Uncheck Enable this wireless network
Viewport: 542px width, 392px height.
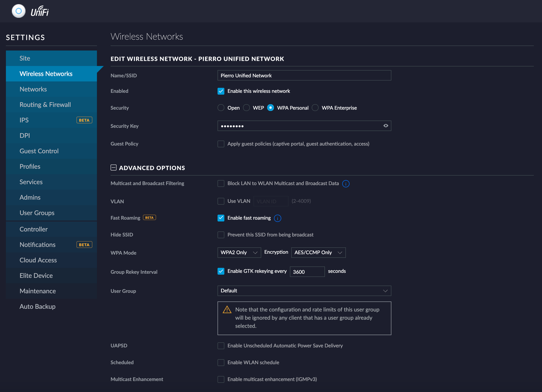(221, 91)
